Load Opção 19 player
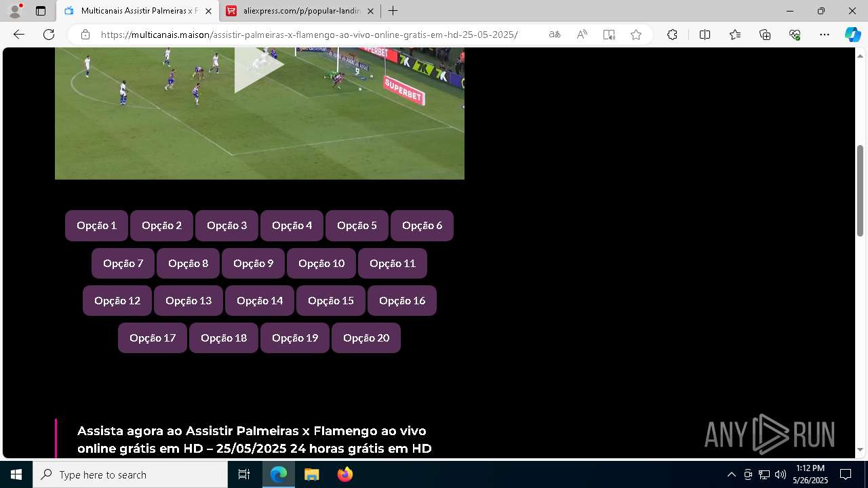 pos(295,338)
